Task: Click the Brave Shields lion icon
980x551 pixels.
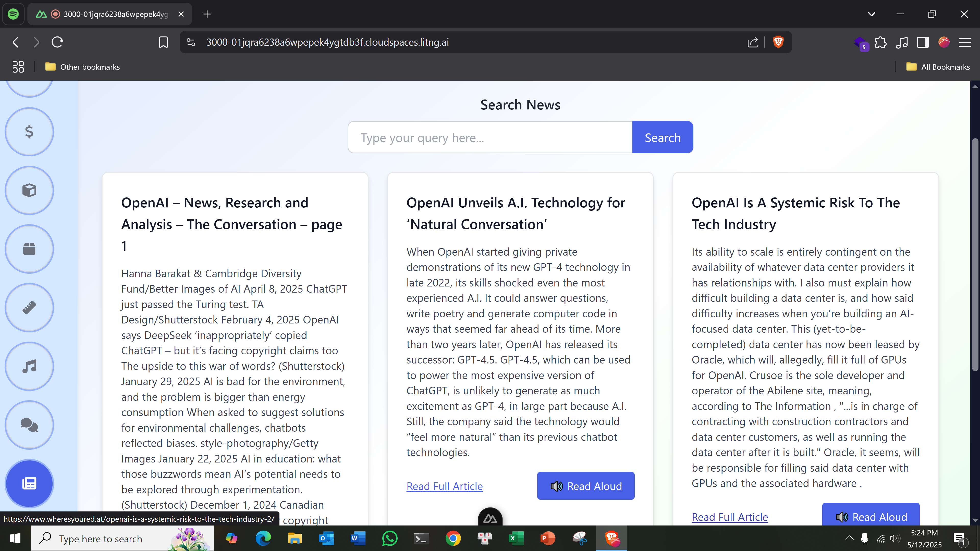Action: coord(778,42)
